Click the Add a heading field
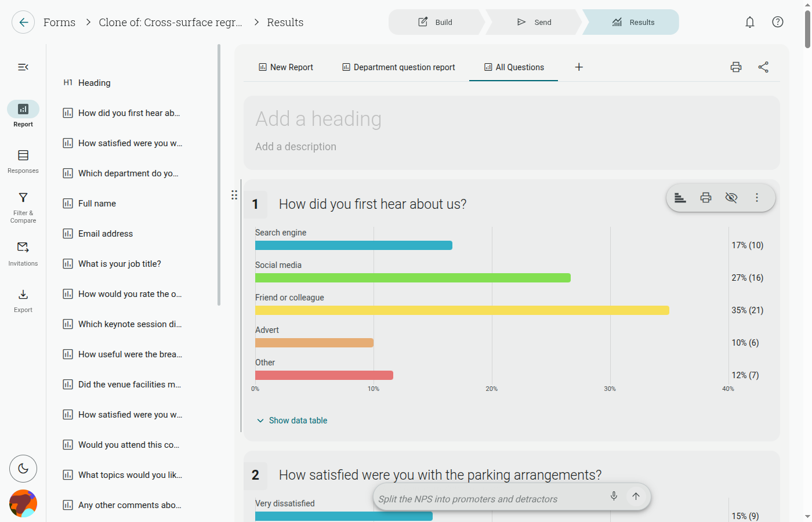This screenshot has height=522, width=812. 318,119
